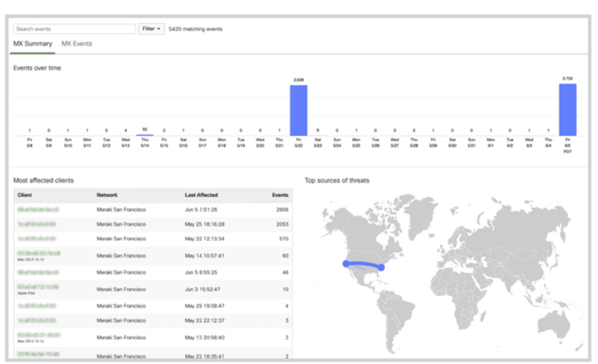Open client link dated May 14 10:57:41
The width and height of the screenshot is (598, 364).
point(39,253)
